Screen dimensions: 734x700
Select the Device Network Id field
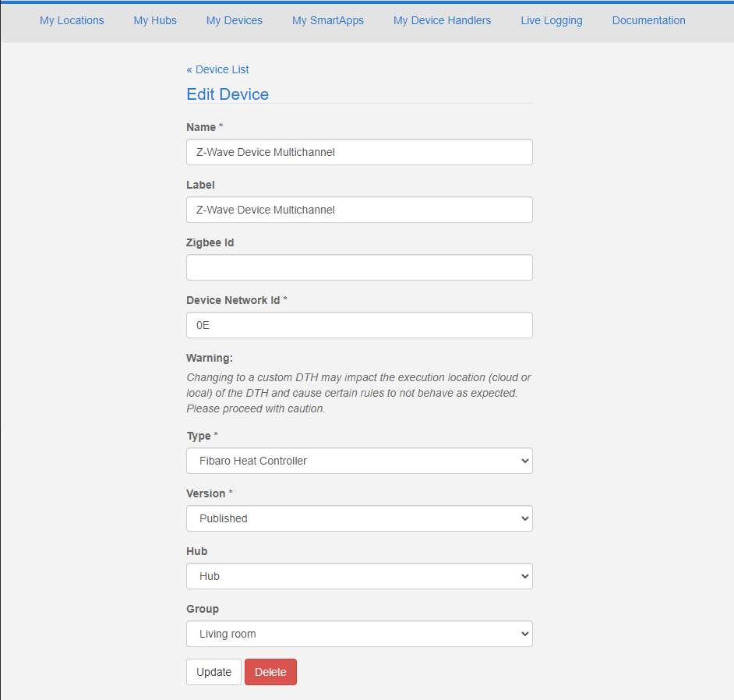point(359,325)
